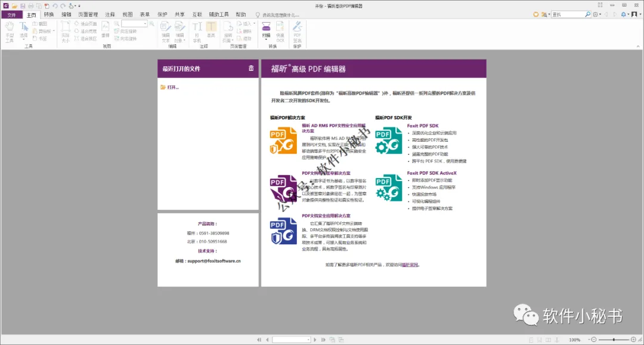Select the Select (选择) text tool
The width and height of the screenshot is (644, 345).
[24, 32]
